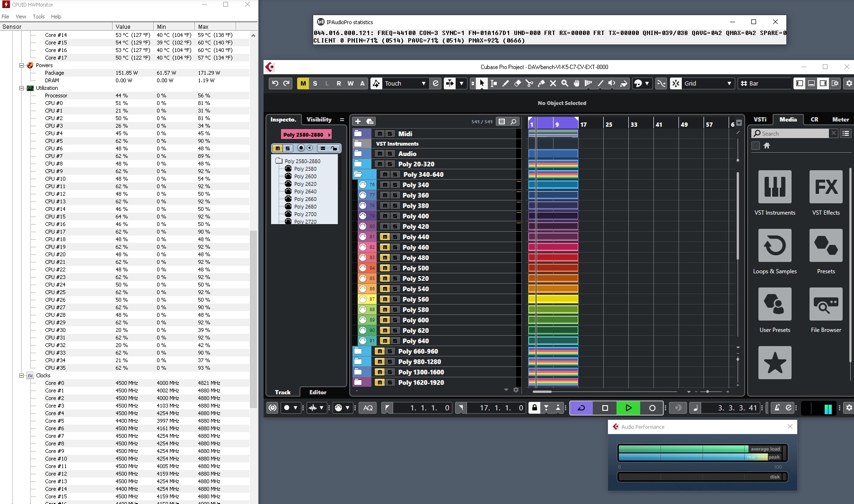Click the Editor tab under the Inspector

click(317, 392)
